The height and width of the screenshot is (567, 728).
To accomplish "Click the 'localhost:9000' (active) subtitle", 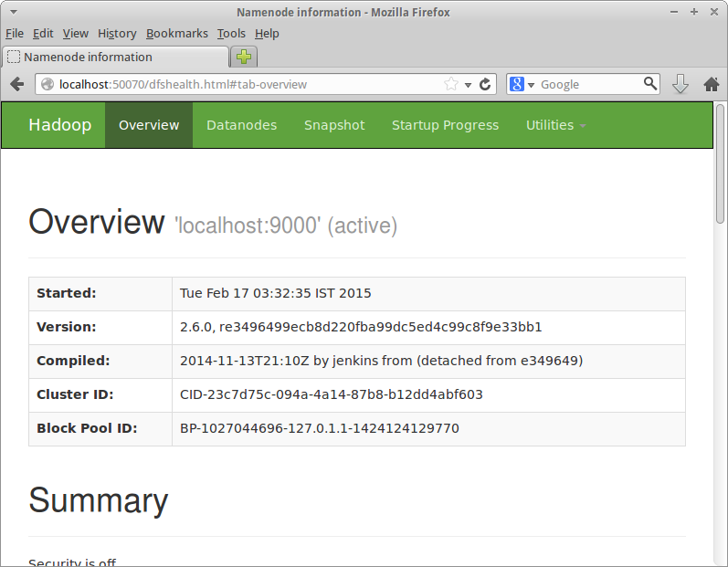I will [286, 226].
